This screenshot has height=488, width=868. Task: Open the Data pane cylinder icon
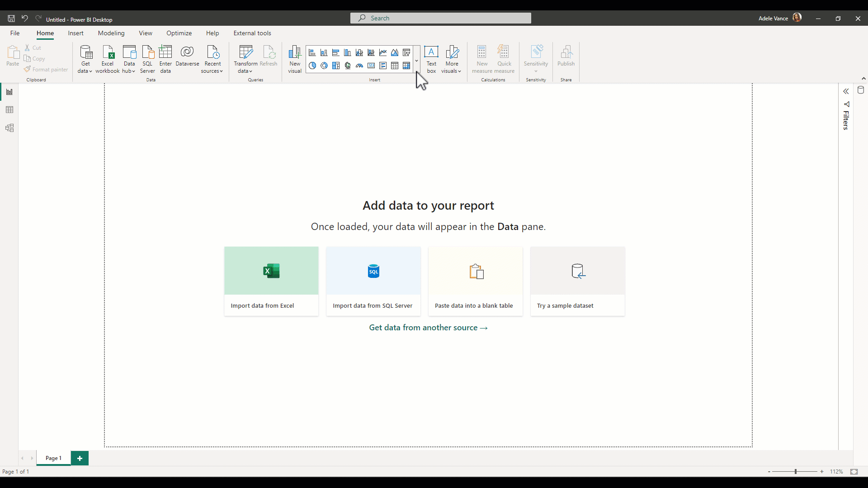(861, 90)
